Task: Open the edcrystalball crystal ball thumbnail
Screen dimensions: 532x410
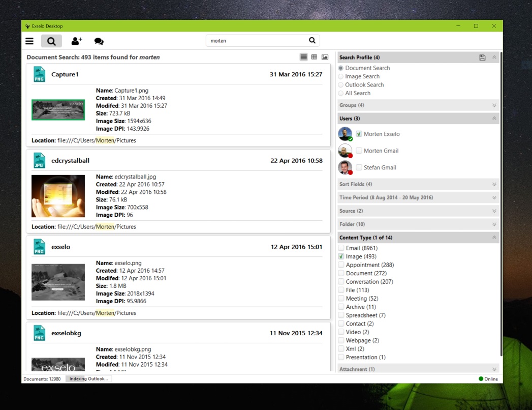Action: tap(58, 196)
